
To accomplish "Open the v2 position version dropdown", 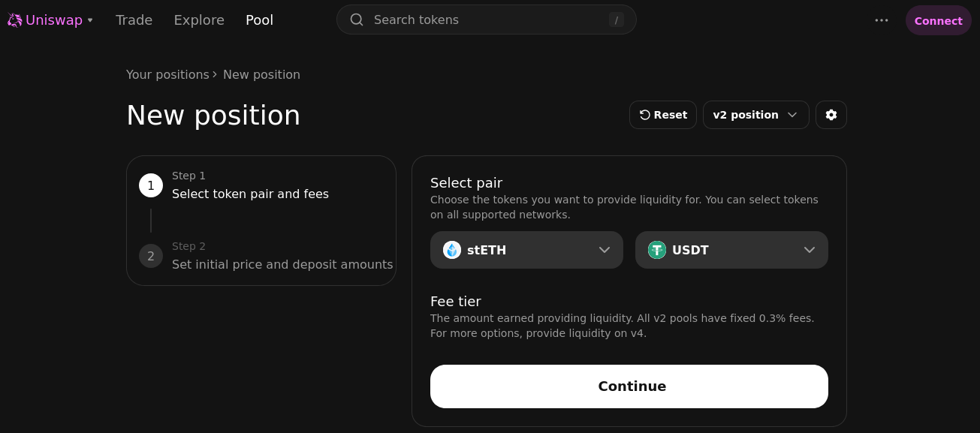I will (756, 115).
